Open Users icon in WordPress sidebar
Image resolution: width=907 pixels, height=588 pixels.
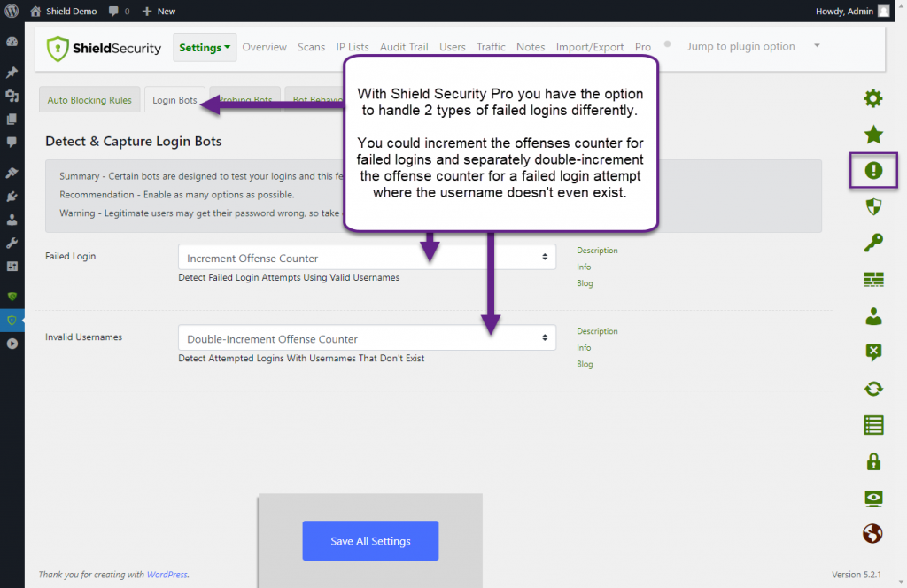click(12, 220)
